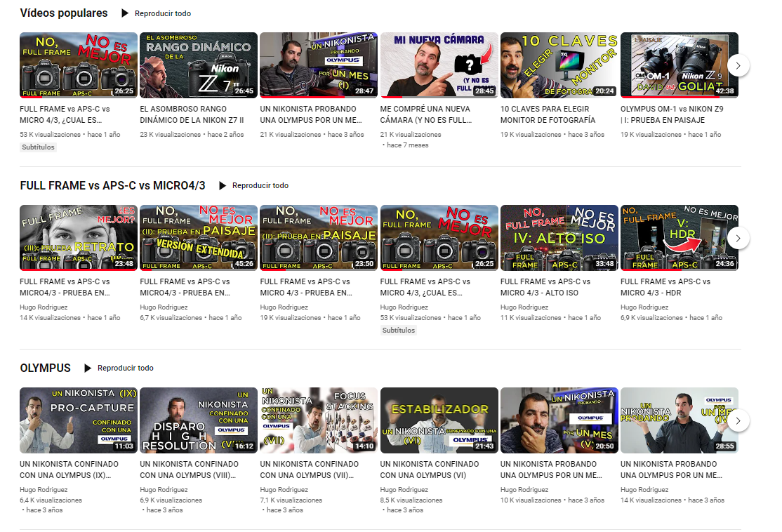
Task: Open the DISPARO HIGH RESOLUTION 16:12 thumbnail
Action: pos(199,420)
